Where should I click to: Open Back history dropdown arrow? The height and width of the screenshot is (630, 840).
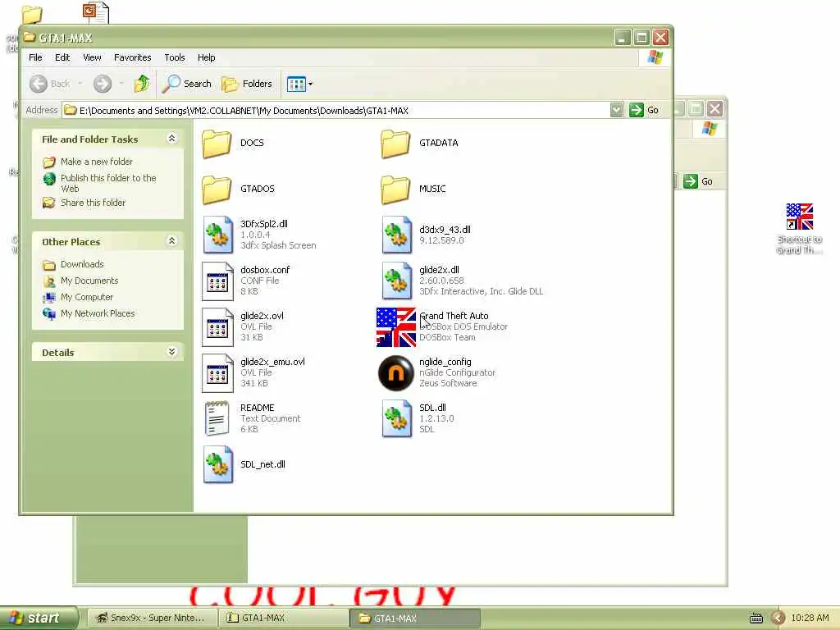(x=80, y=84)
